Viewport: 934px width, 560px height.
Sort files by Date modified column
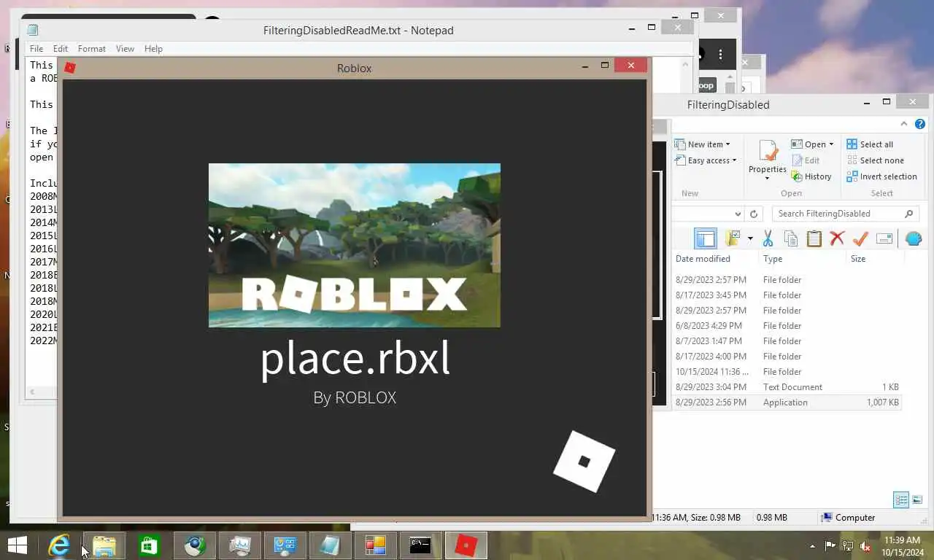click(703, 259)
